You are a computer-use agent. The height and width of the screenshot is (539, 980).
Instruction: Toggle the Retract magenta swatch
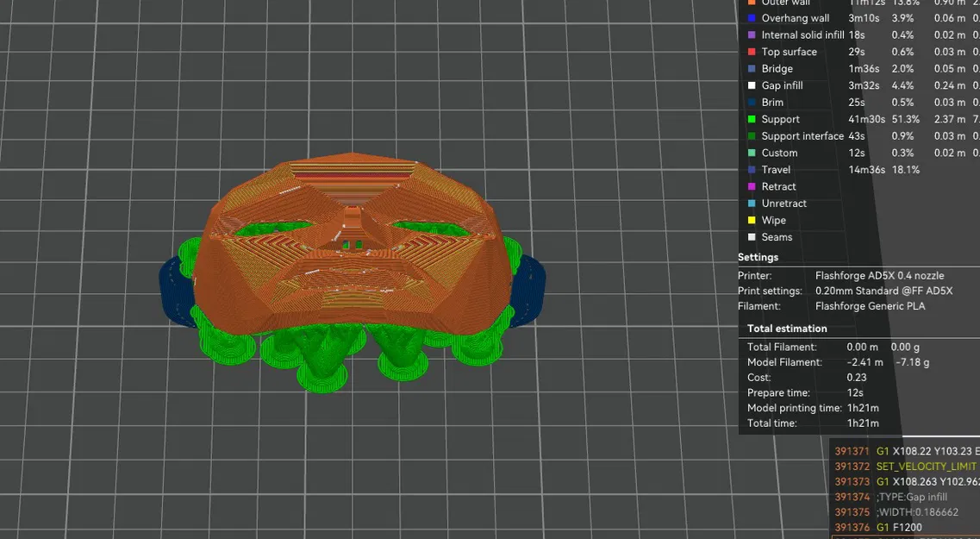752,187
